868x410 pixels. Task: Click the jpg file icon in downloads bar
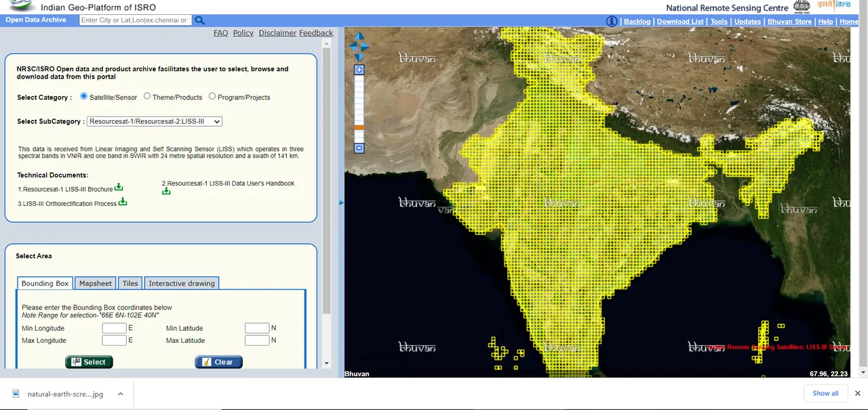coord(16,393)
